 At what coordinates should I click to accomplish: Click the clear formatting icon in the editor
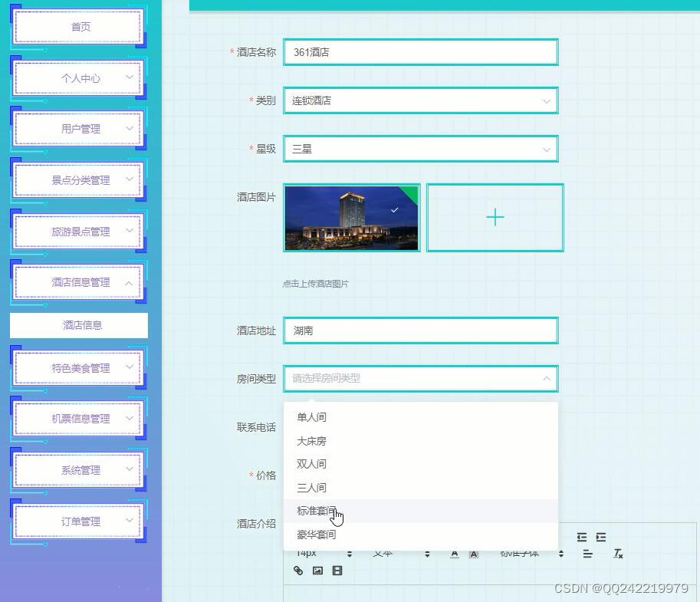coord(616,554)
